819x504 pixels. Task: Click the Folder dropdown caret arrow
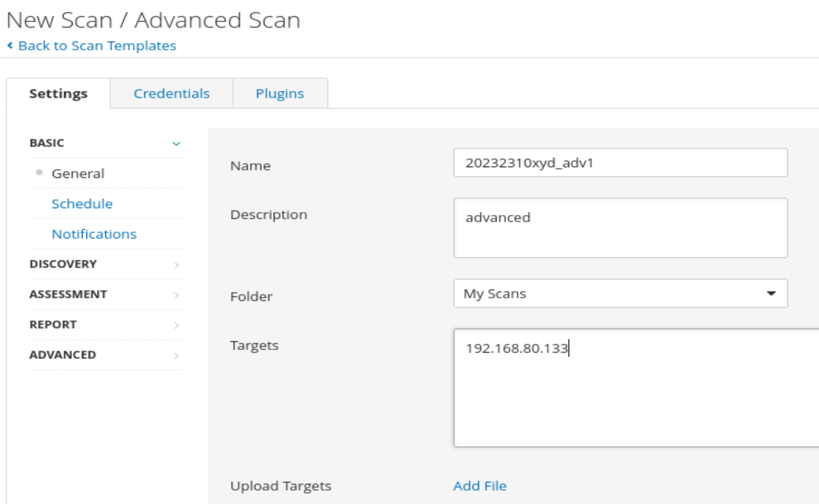771,294
